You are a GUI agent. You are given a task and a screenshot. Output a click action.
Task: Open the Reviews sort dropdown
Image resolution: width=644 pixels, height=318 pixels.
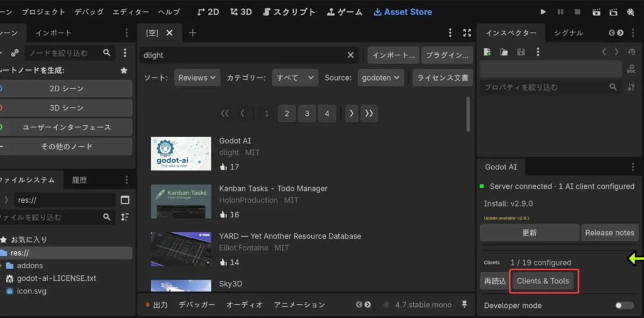[x=197, y=77]
